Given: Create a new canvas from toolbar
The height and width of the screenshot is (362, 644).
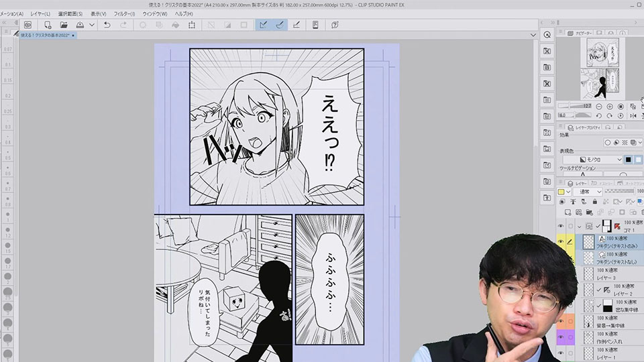Looking at the screenshot, I should point(48,25).
